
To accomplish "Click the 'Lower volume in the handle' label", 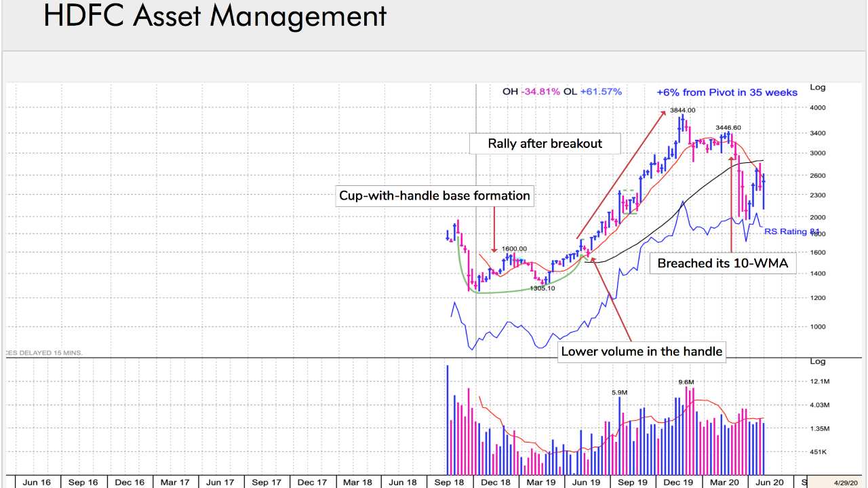I will pos(642,352).
